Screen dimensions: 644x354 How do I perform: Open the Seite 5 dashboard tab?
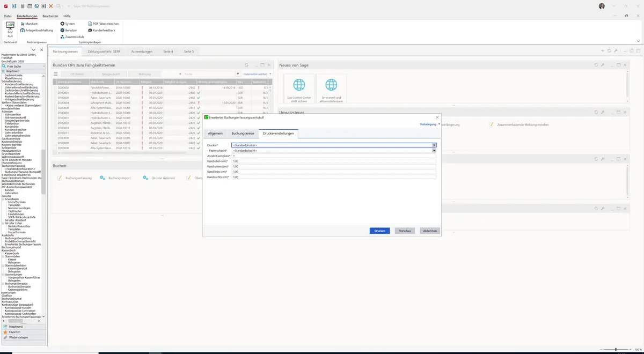click(189, 51)
